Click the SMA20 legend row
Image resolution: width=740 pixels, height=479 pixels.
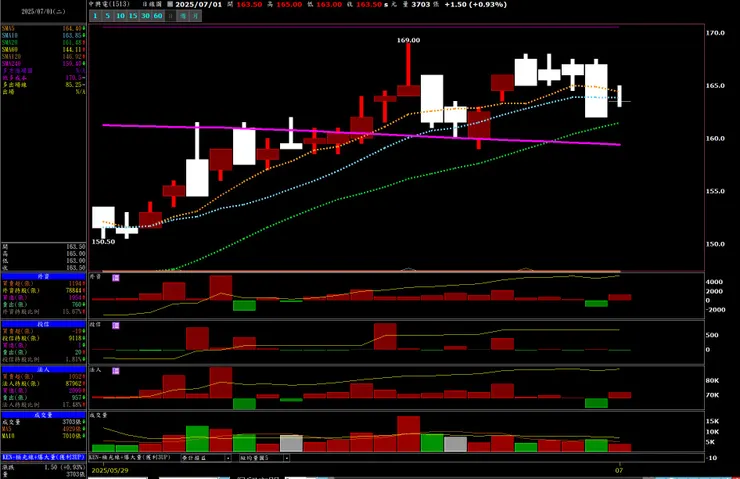(x=43, y=42)
